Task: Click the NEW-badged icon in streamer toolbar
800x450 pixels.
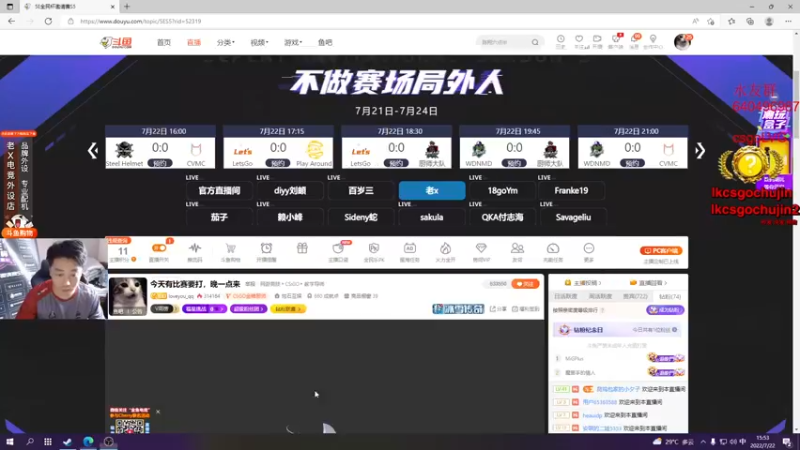Action: click(338, 248)
